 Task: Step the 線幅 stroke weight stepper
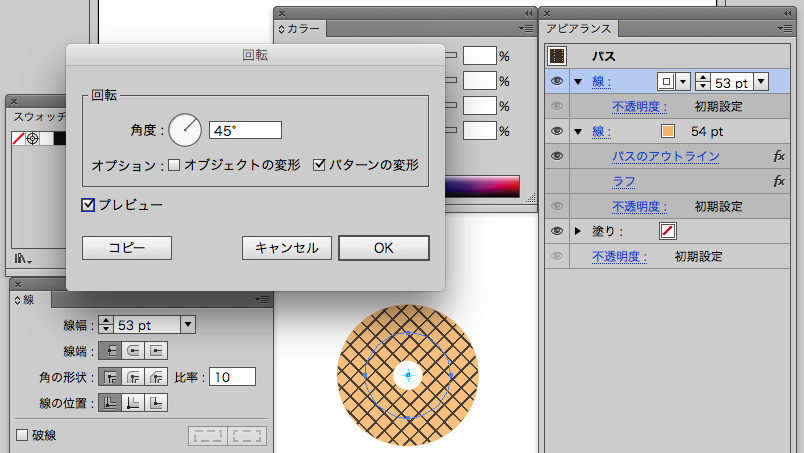click(106, 325)
